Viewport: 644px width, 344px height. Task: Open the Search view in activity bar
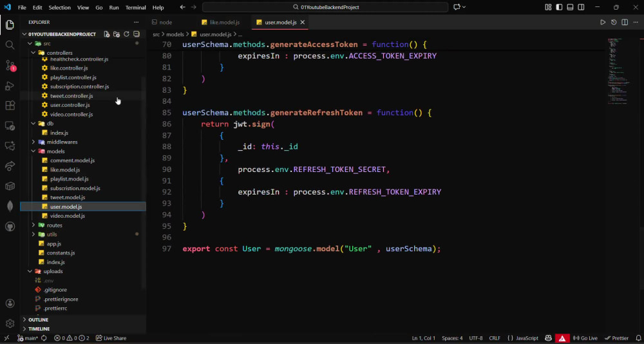(10, 45)
